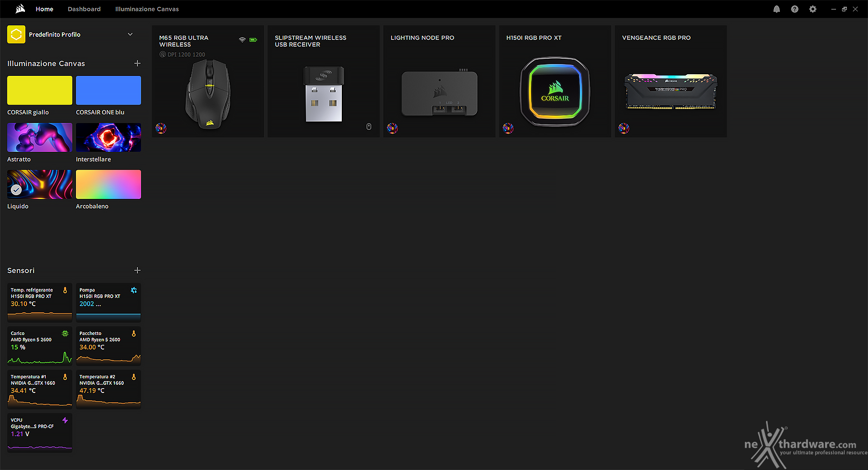
Task: Click the thermometer icon on Temp. refrigerante sensor
Action: pos(65,291)
